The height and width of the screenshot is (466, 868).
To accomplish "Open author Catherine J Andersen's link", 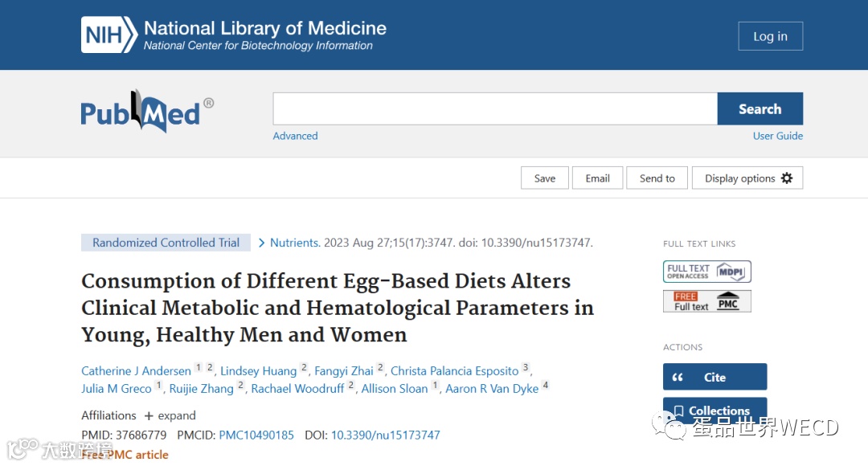I will pos(136,371).
